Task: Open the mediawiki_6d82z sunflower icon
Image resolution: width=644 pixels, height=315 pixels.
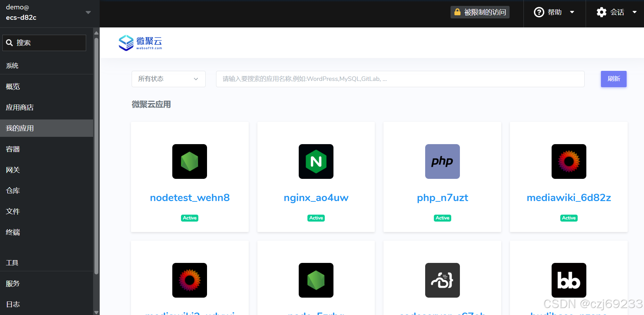Action: (x=569, y=161)
